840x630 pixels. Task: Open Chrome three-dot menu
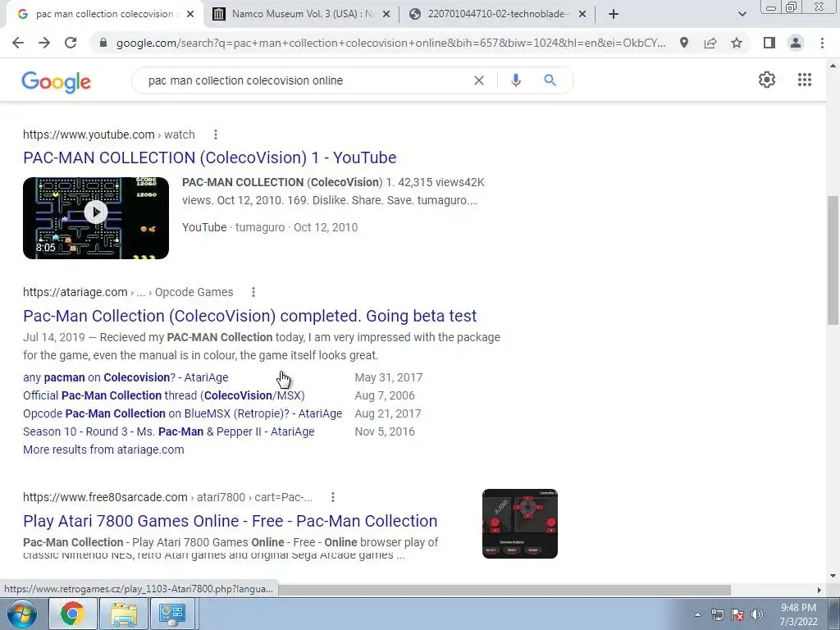[x=822, y=43]
